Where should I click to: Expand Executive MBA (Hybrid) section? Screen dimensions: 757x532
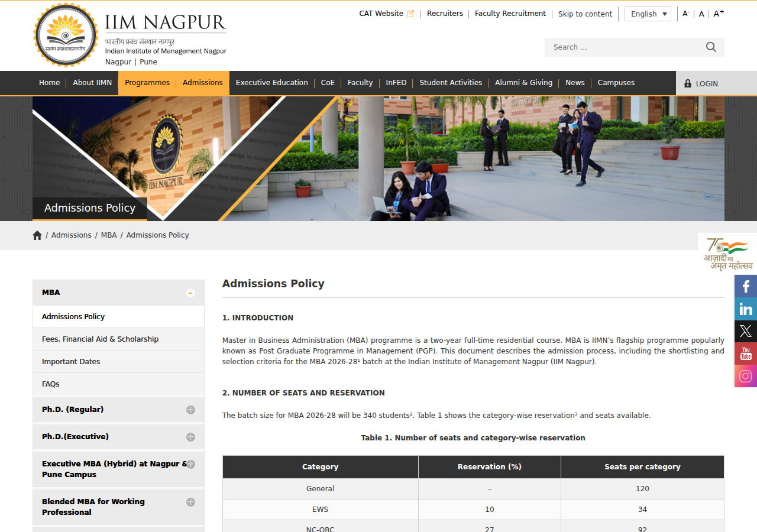coord(190,465)
